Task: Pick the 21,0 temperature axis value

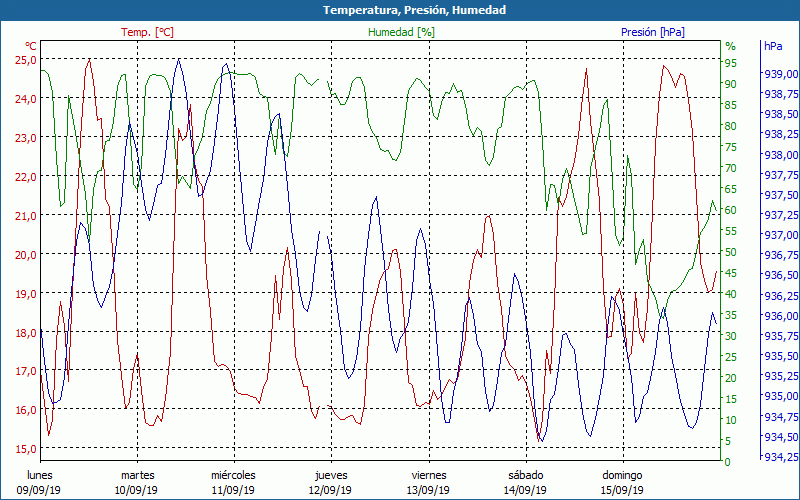Action: tap(27, 215)
